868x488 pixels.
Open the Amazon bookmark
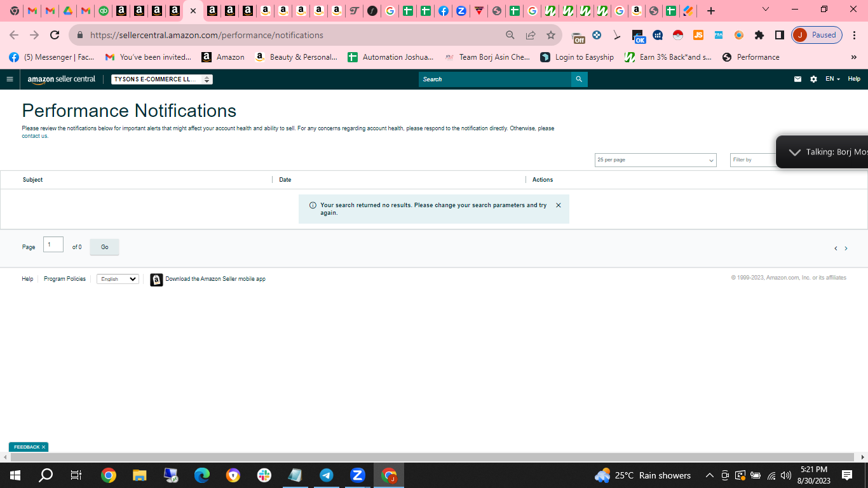pos(223,57)
